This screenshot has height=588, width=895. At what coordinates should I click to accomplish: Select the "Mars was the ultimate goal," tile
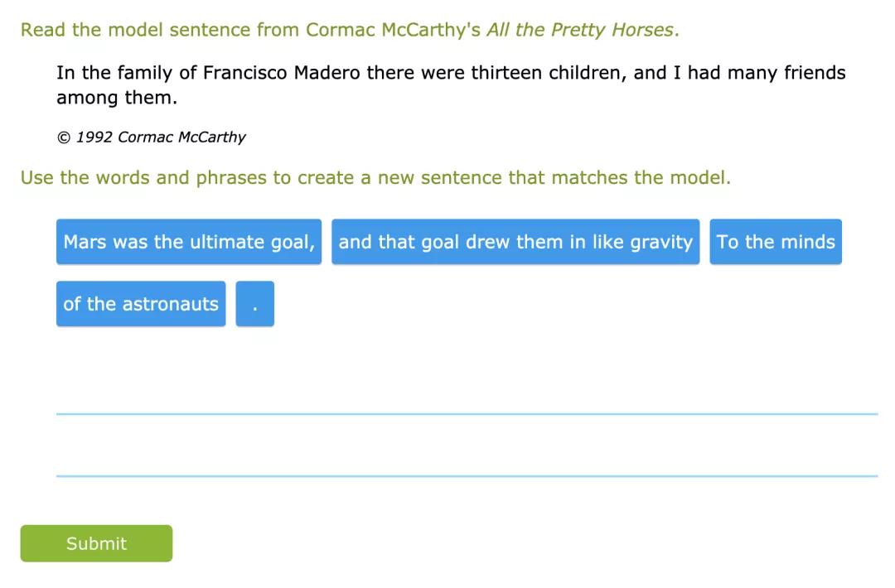pyautogui.click(x=189, y=242)
